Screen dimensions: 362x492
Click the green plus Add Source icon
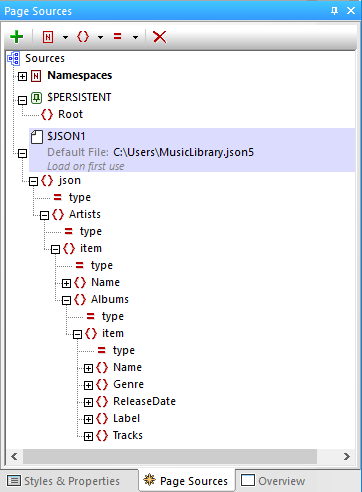tap(16, 37)
